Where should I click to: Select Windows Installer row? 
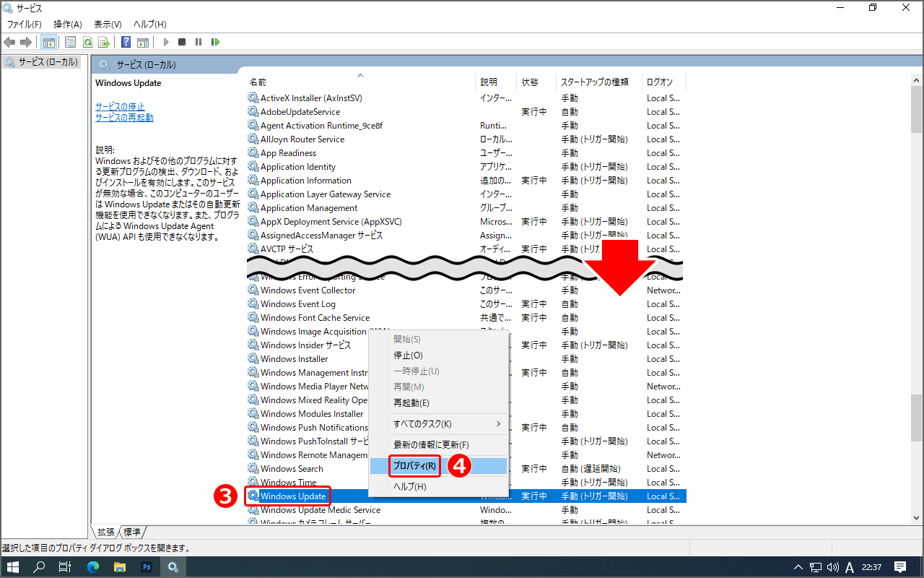tap(466, 359)
